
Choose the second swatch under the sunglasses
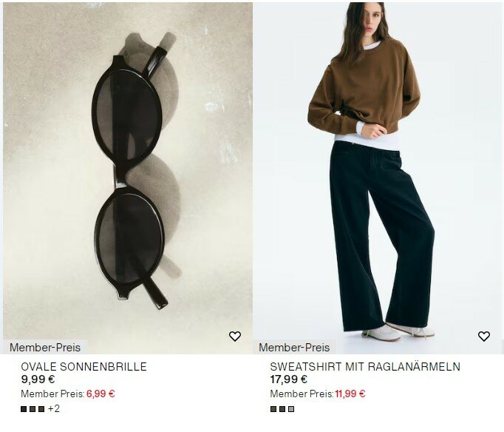tap(33, 409)
